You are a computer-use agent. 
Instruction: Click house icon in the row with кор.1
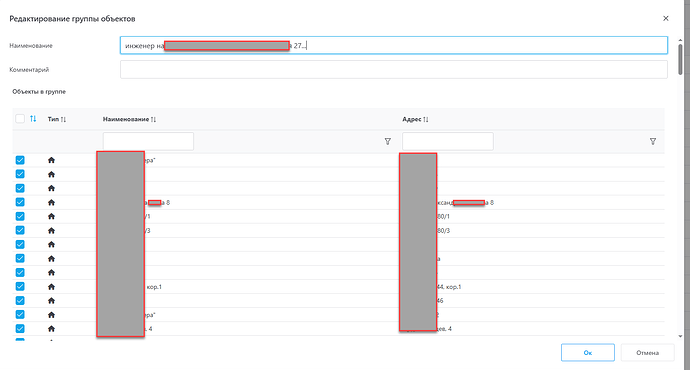coord(51,287)
